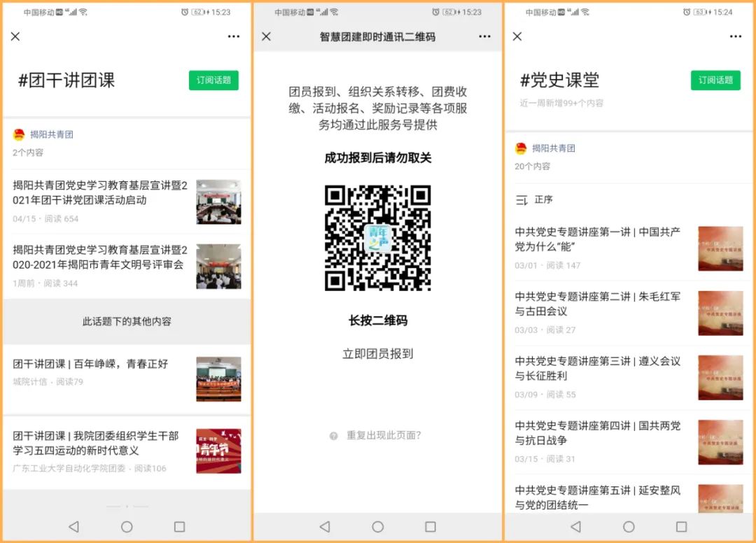Open more options on the 党史课堂 screen
The height and width of the screenshot is (543, 756).
(736, 36)
